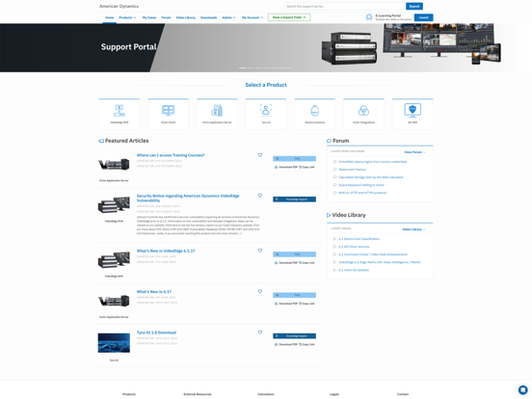The width and height of the screenshot is (532, 399).
Task: Open 'Tyco AI 1.8 Download' article
Action: 156,332
